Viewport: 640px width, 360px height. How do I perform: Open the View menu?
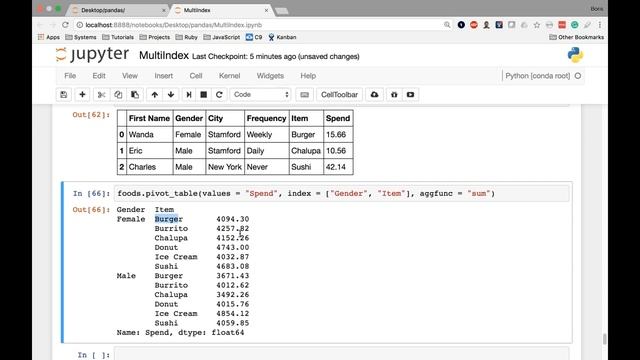(x=130, y=76)
